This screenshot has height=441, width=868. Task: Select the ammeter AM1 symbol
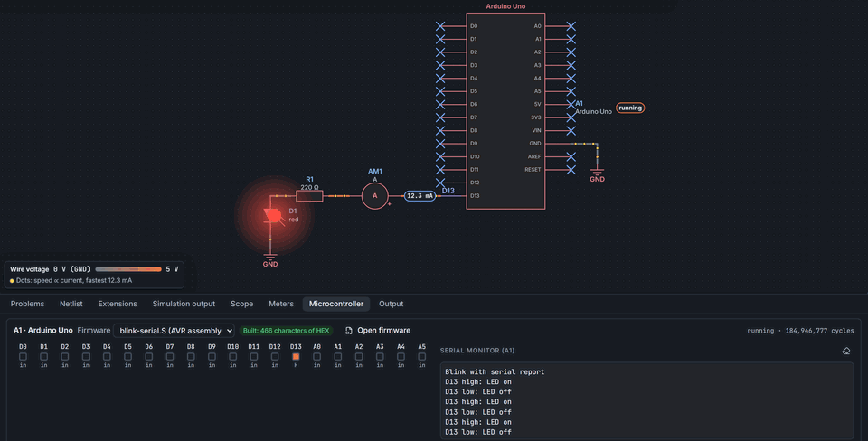tap(374, 195)
